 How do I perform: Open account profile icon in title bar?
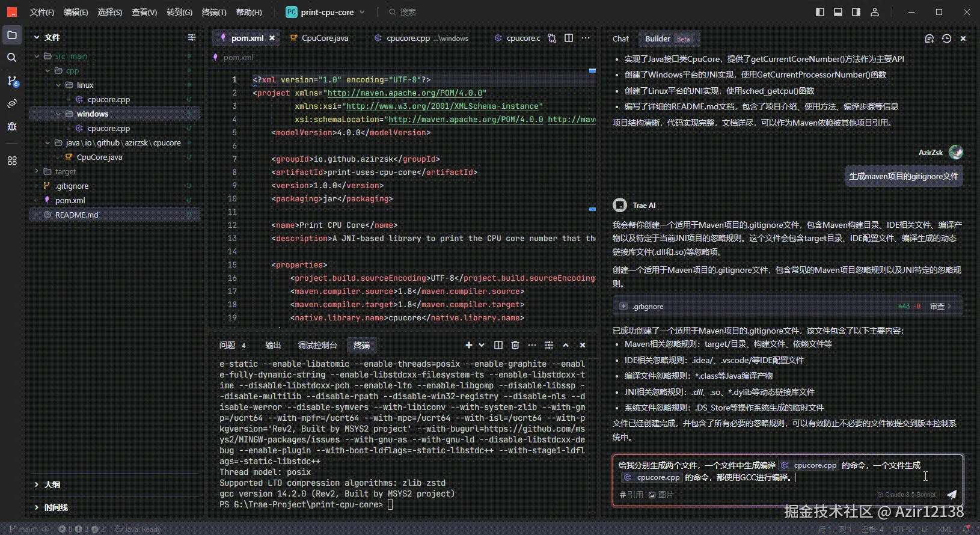click(x=875, y=12)
